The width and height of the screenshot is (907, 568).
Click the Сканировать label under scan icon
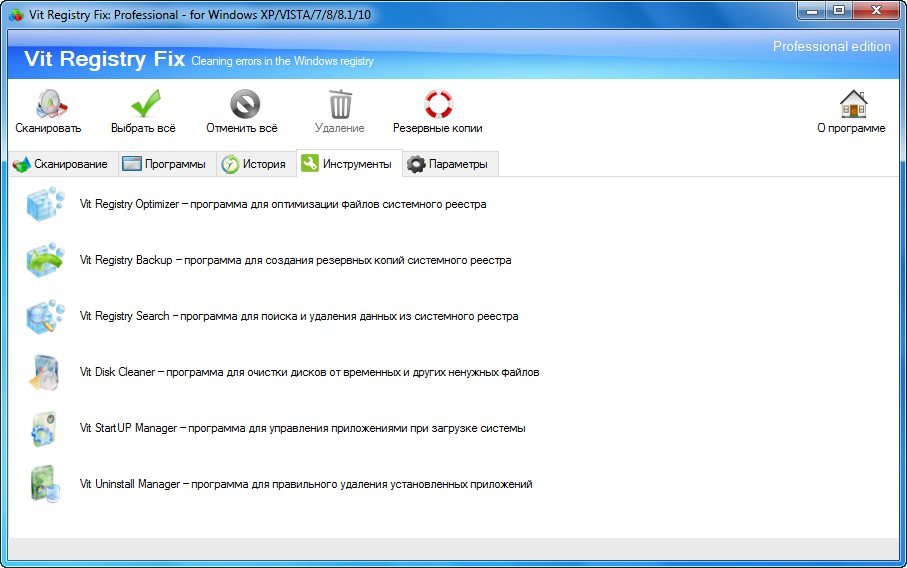tap(48, 128)
